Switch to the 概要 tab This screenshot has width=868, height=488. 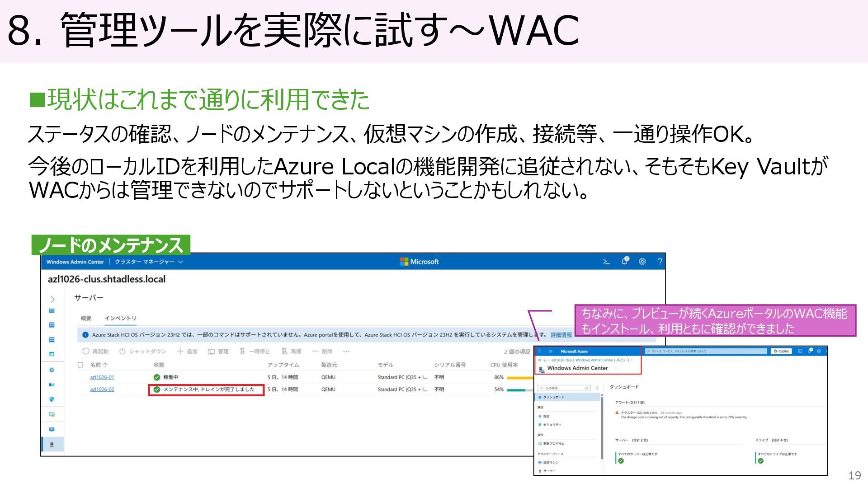tap(86, 318)
